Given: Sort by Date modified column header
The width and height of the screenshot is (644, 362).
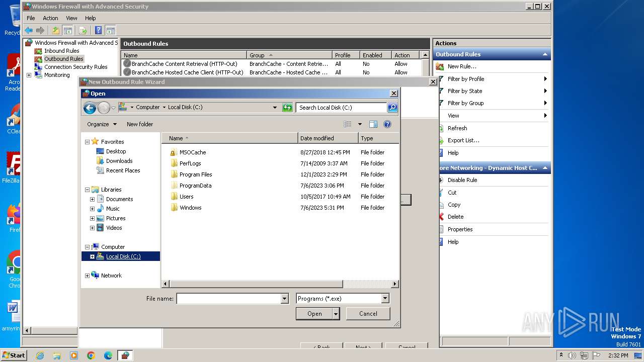Looking at the screenshot, I should click(328, 138).
